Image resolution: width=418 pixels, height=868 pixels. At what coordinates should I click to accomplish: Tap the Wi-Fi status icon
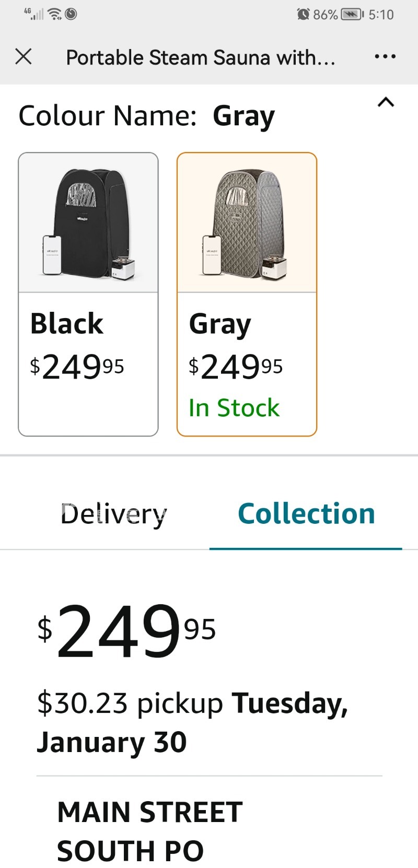tap(54, 14)
